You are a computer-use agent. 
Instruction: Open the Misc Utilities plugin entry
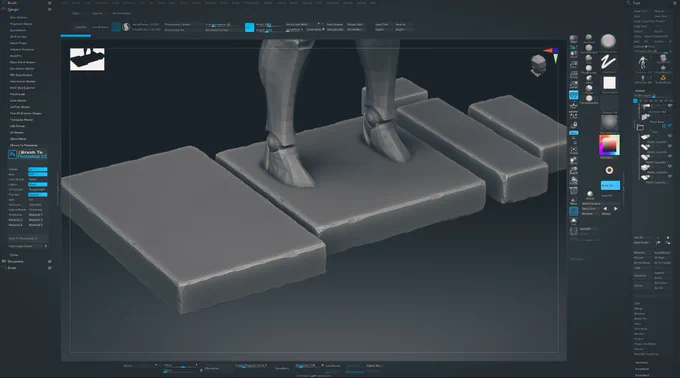point(18,18)
